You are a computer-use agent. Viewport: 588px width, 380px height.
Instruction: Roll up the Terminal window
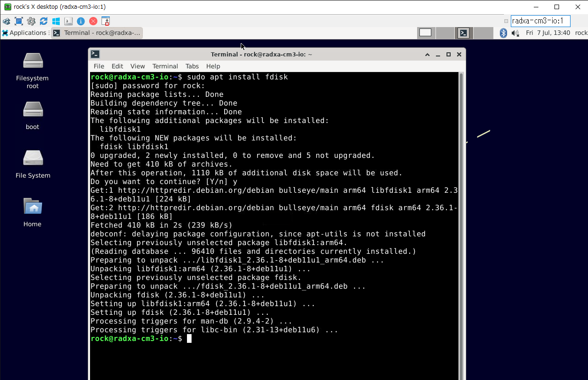click(427, 54)
